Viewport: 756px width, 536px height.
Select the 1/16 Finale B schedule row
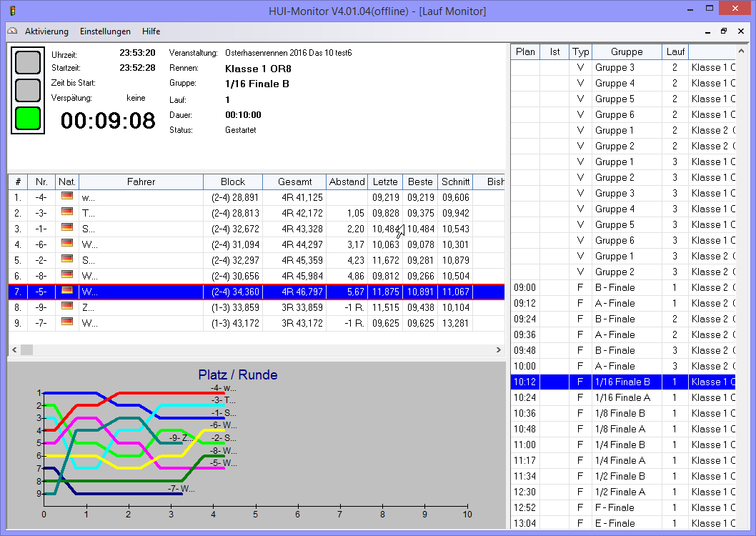coord(623,382)
